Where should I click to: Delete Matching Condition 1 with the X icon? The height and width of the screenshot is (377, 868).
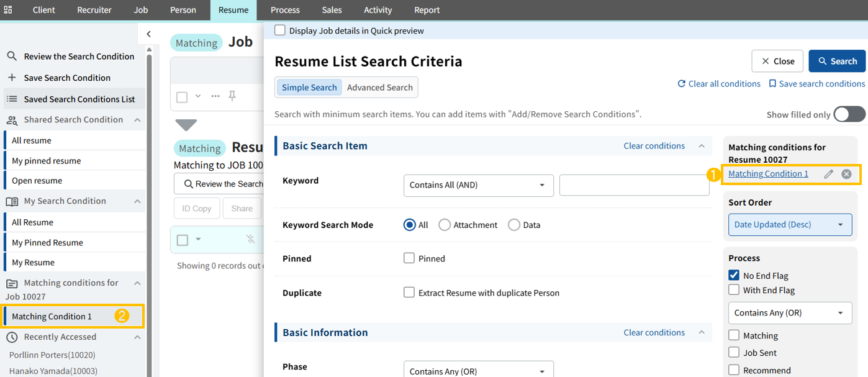coord(846,174)
